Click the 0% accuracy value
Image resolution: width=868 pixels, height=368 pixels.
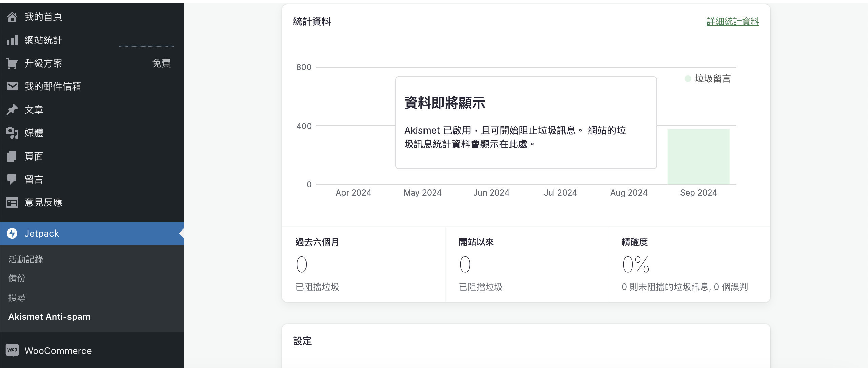(x=636, y=264)
